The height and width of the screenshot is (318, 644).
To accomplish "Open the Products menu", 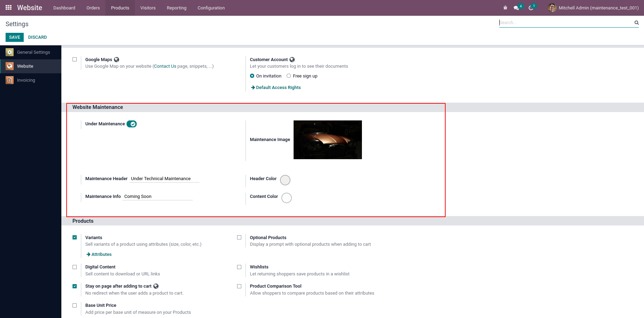I will coord(120,8).
